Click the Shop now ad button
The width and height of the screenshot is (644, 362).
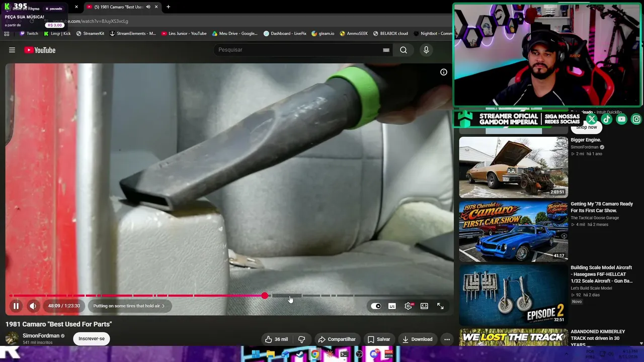(x=587, y=127)
